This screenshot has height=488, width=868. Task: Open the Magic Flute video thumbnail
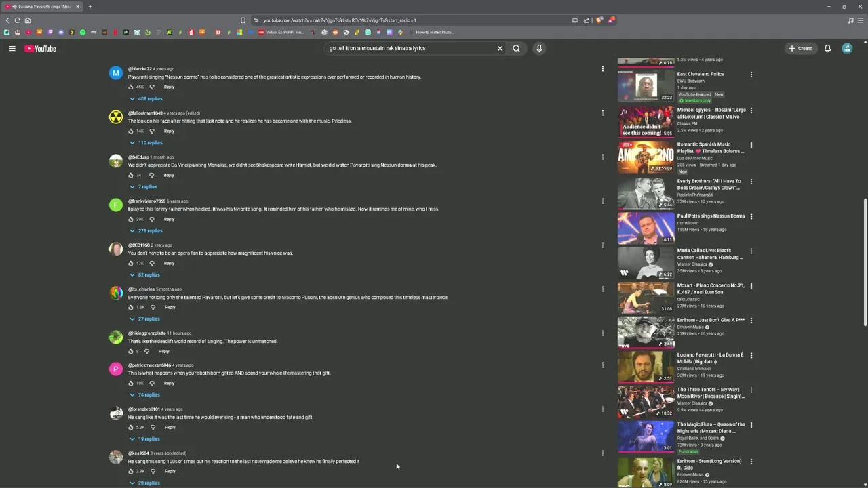646,436
